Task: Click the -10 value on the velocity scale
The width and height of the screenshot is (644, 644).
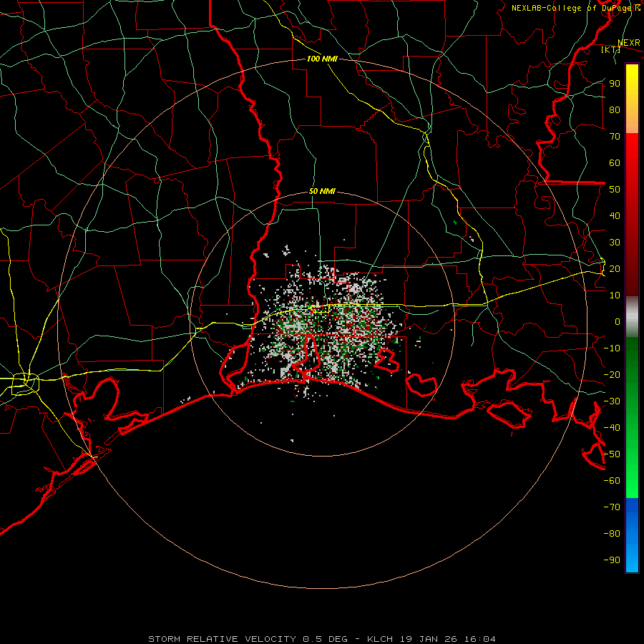Action: tap(612, 348)
